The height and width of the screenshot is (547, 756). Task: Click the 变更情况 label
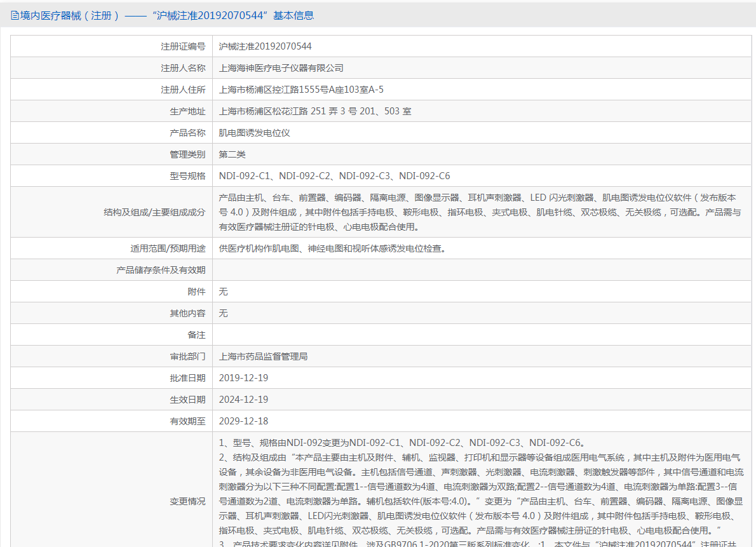click(187, 502)
